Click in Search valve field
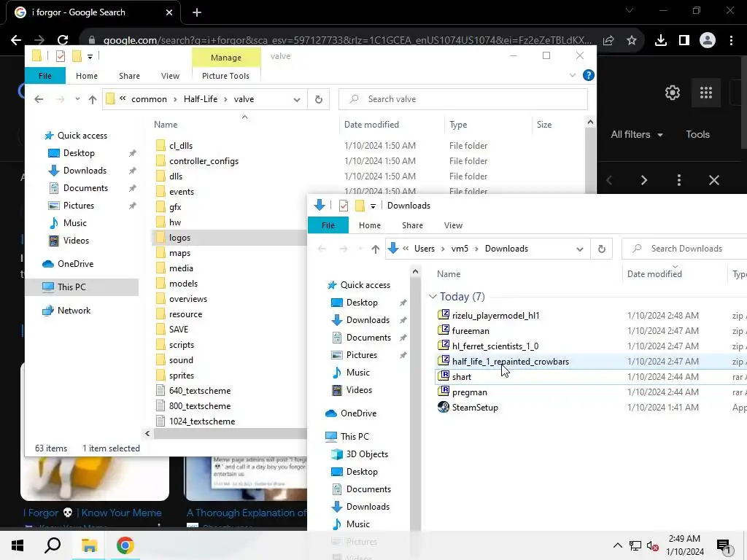 tap(463, 99)
